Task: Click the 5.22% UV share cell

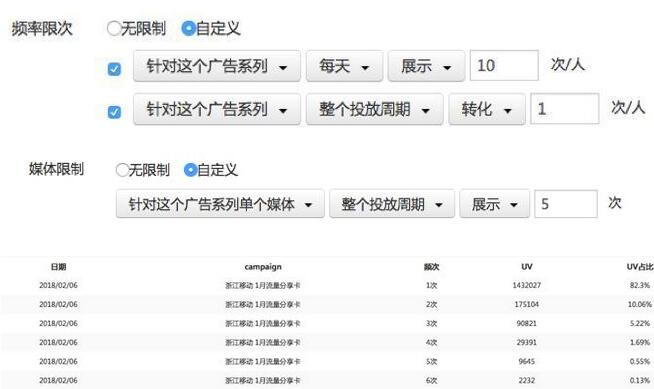Action: click(640, 323)
